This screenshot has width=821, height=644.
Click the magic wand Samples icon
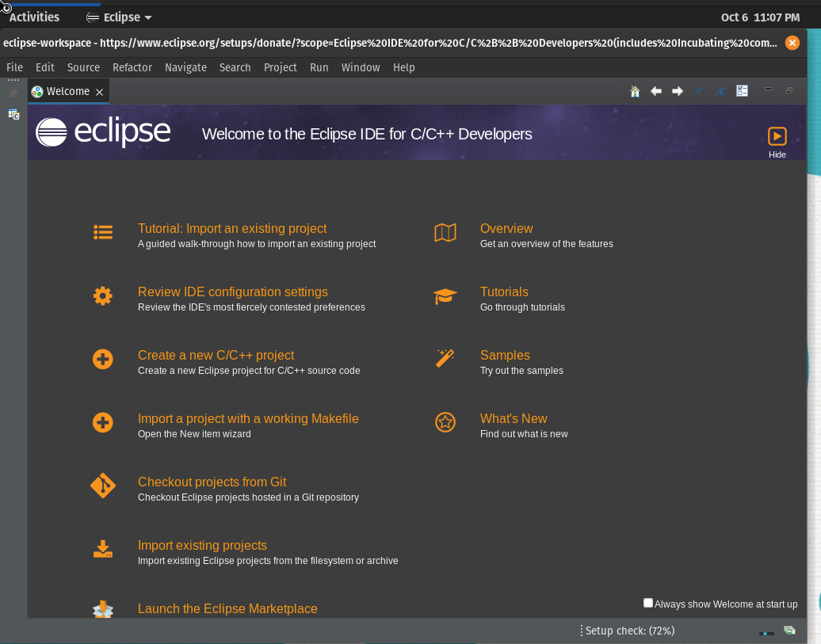[445, 359]
